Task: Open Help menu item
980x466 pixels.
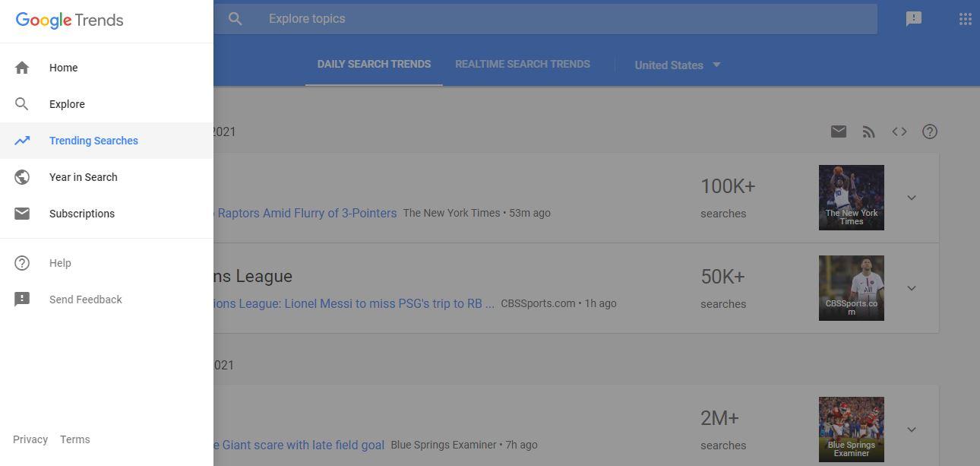Action: (106, 263)
